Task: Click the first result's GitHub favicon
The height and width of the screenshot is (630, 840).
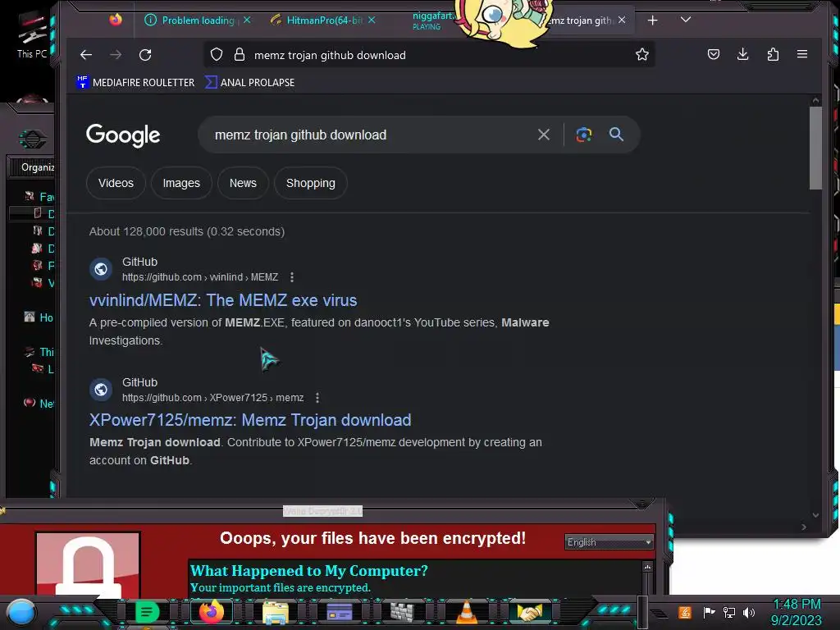Action: pyautogui.click(x=101, y=269)
